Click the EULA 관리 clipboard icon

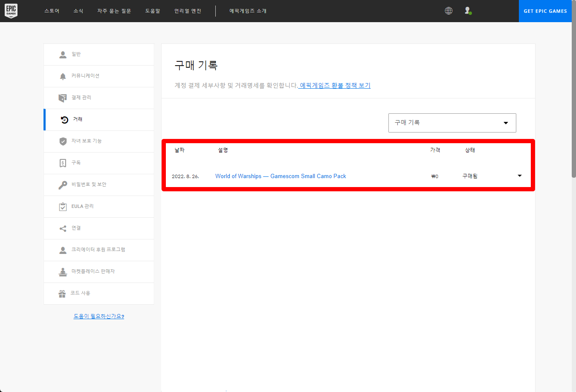pyautogui.click(x=63, y=207)
